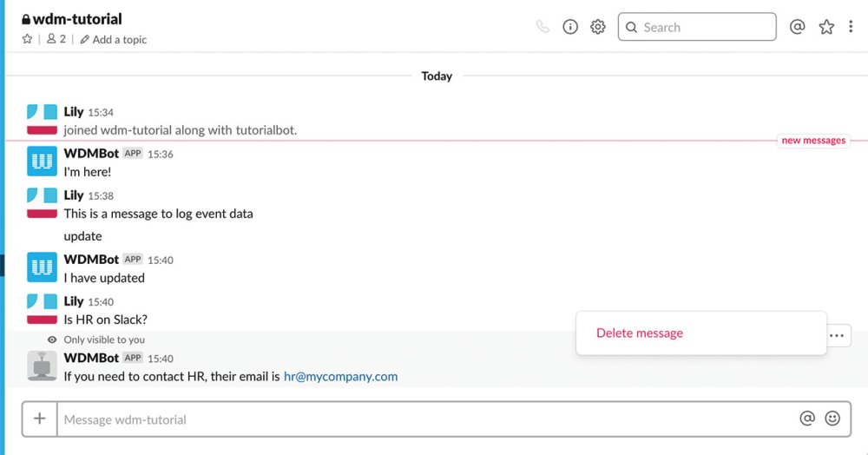The image size is (868, 455).
Task: Click the Lily name at 15:38
Action: pos(74,195)
